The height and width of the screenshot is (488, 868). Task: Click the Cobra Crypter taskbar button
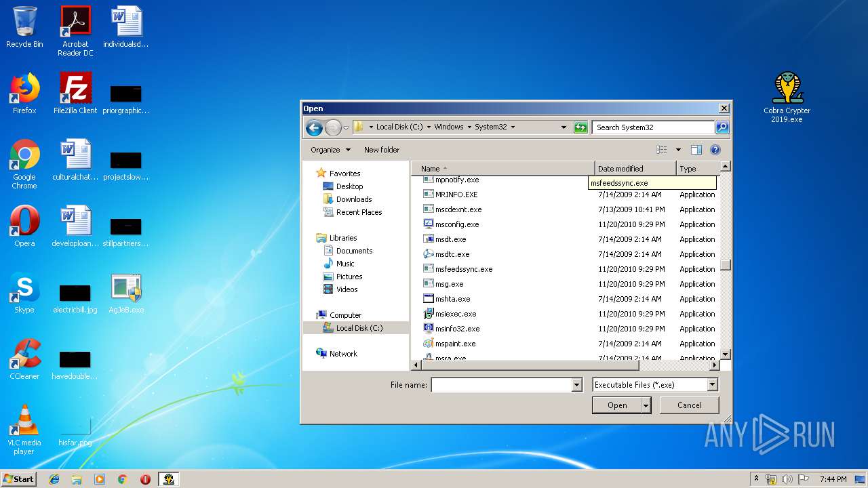click(x=169, y=479)
